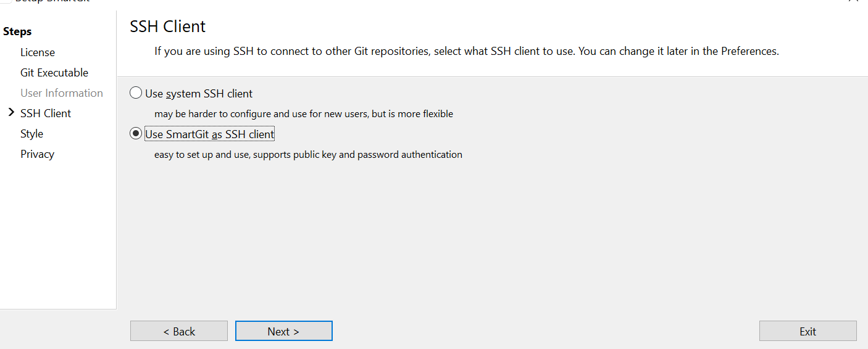Open the Git Executable step
Viewport: 868px width, 349px height.
[x=54, y=73]
